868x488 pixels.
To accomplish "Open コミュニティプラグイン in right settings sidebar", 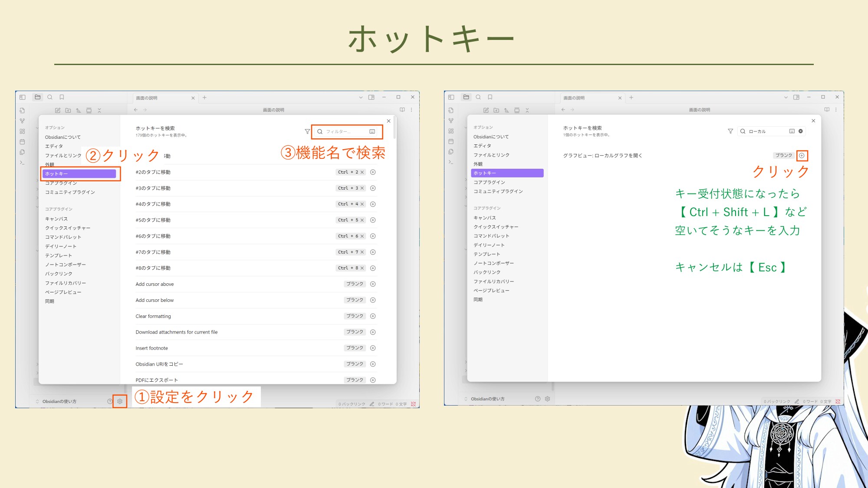I will tap(498, 191).
